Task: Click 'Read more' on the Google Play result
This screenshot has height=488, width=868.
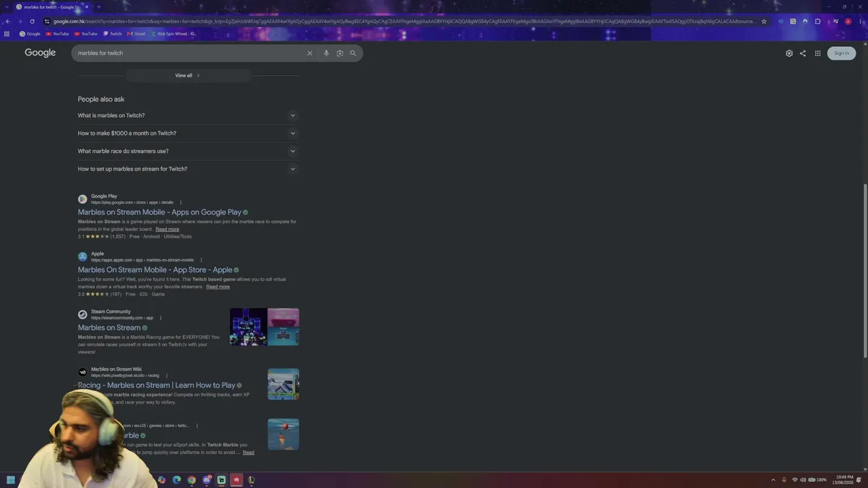Action: tap(167, 229)
